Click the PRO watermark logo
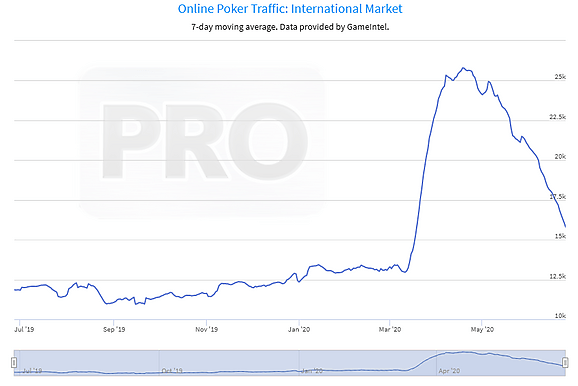The image size is (578, 386). point(202,142)
